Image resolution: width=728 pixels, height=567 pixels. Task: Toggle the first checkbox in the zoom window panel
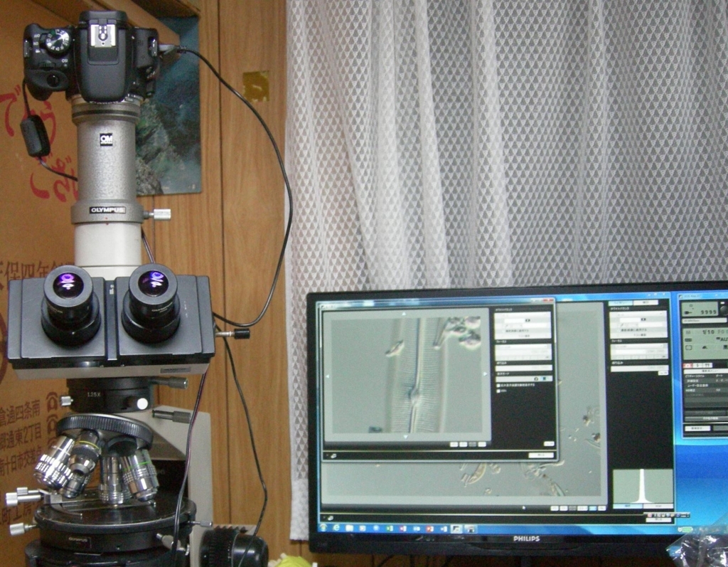[x=498, y=386]
